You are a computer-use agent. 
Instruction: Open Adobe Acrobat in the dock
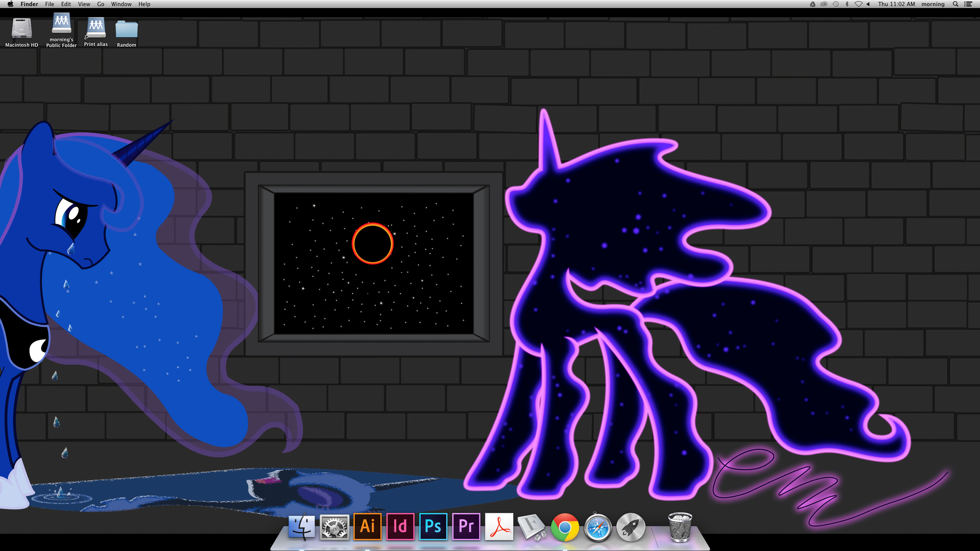[x=499, y=527]
